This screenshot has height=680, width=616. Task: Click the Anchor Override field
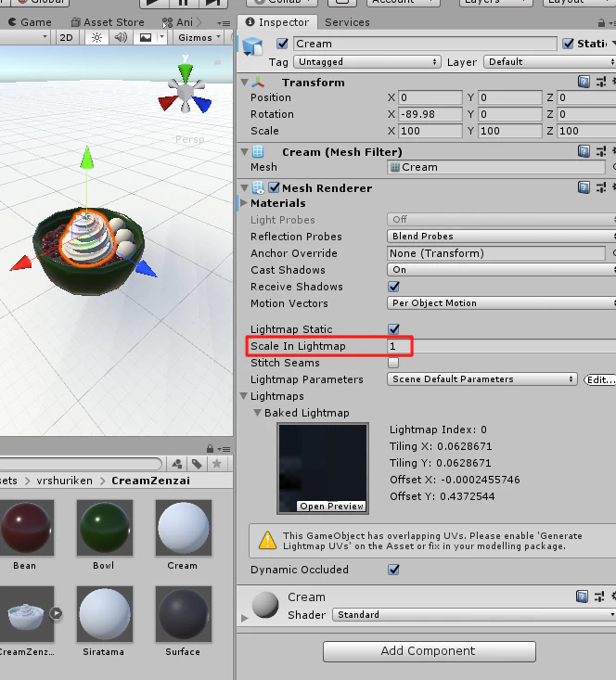coord(495,253)
